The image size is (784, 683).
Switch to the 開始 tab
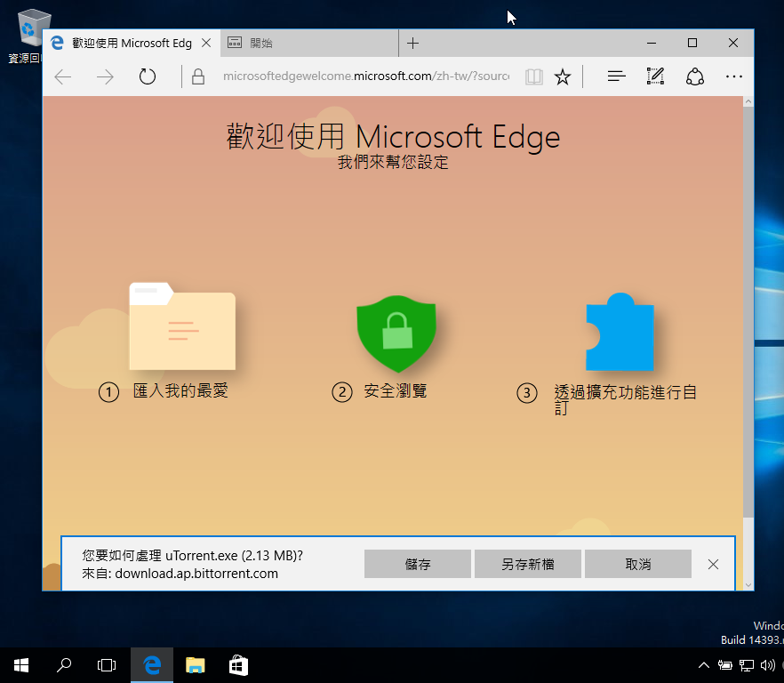[309, 43]
